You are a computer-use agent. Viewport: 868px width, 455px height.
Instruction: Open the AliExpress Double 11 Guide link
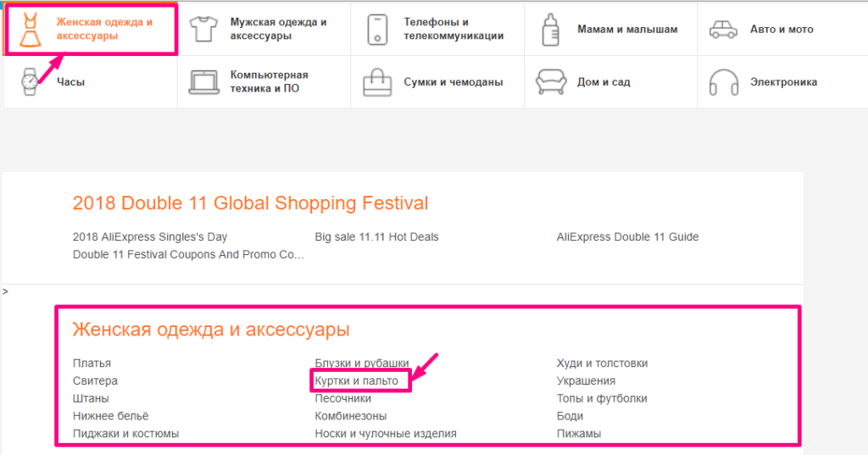[627, 237]
